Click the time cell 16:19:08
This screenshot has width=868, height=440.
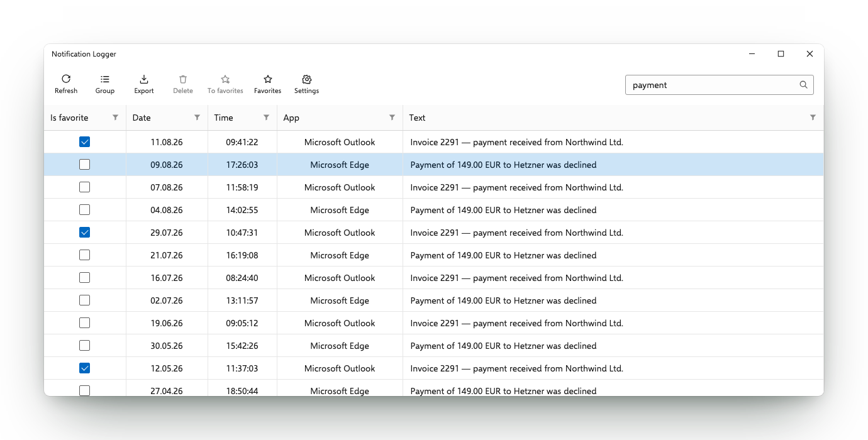pos(242,255)
